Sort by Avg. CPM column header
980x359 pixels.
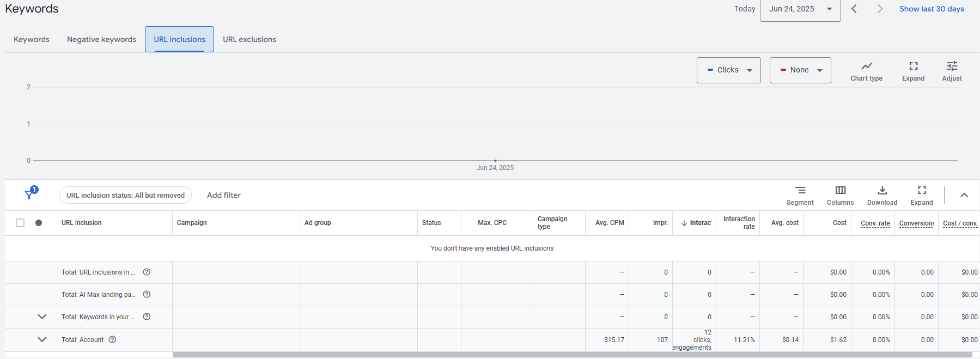click(x=610, y=223)
